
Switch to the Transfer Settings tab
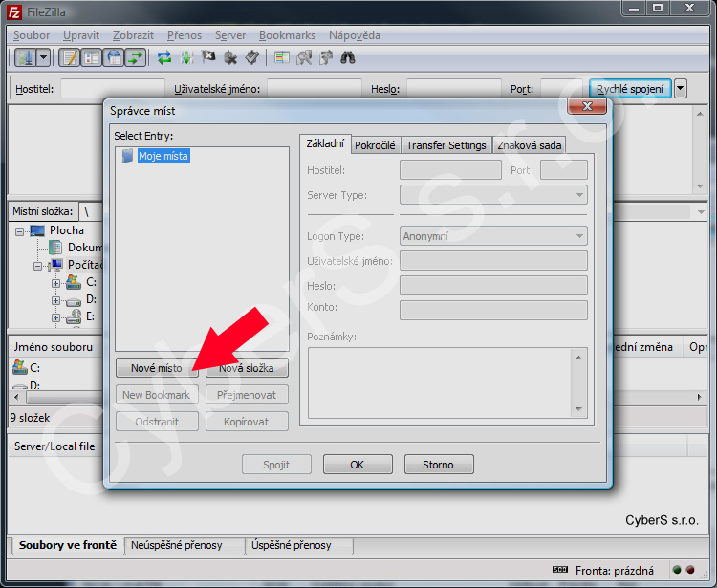pyautogui.click(x=446, y=145)
